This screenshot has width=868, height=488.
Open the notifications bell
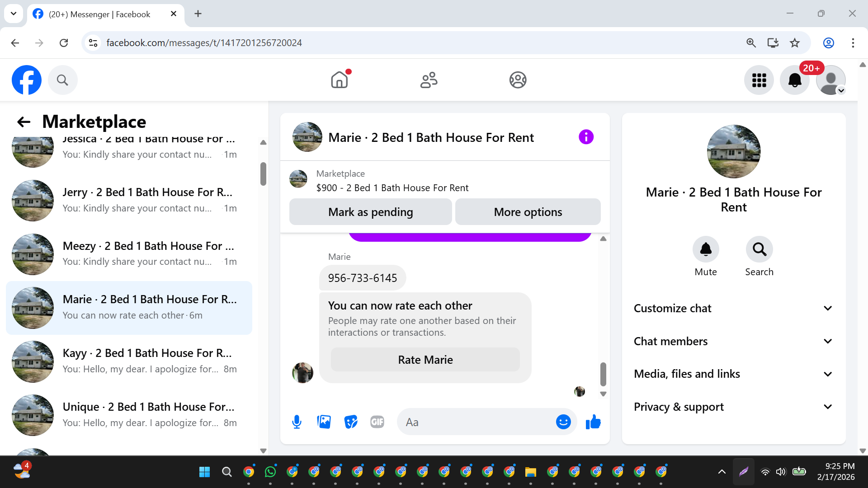[x=794, y=80]
